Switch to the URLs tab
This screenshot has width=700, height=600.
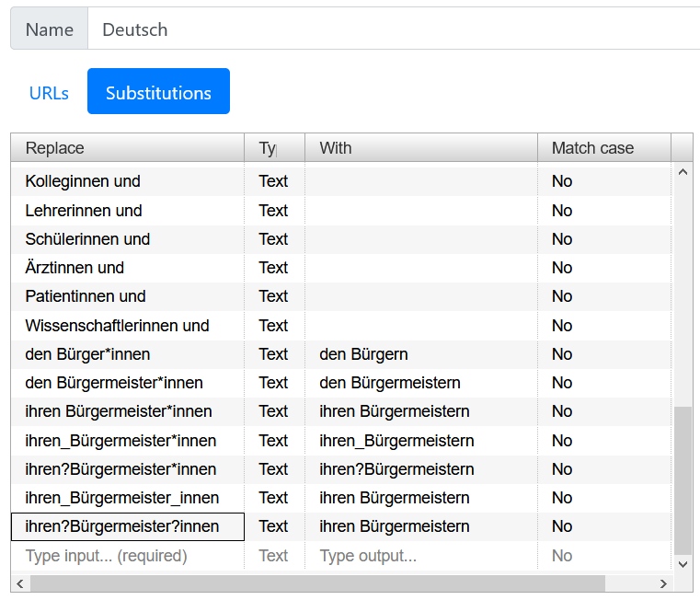49,93
